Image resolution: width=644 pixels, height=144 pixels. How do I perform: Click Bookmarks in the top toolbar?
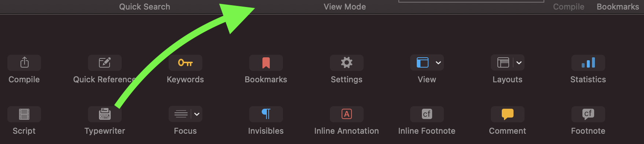click(x=618, y=7)
